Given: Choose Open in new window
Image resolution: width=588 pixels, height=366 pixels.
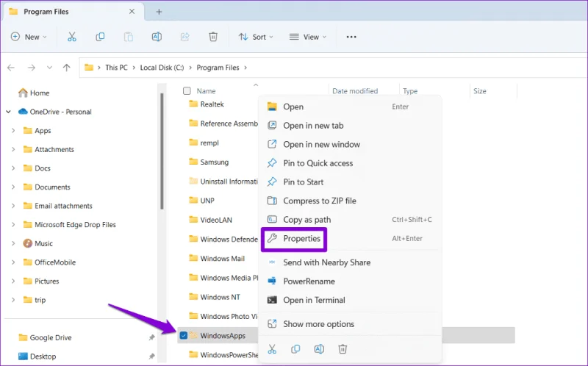Looking at the screenshot, I should (x=350, y=144).
